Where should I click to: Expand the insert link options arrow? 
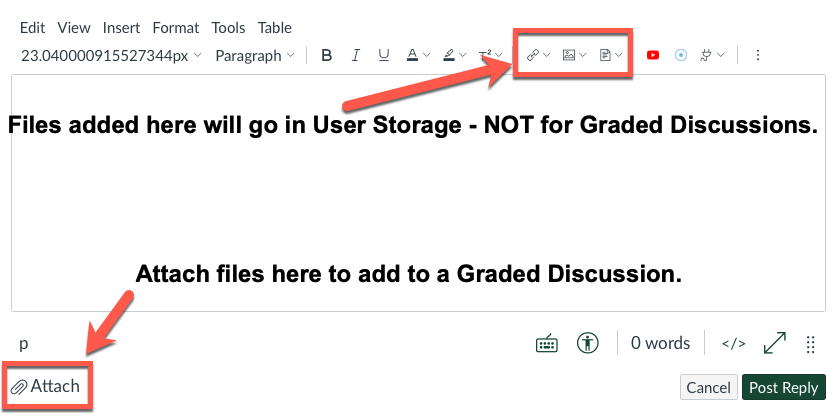546,55
